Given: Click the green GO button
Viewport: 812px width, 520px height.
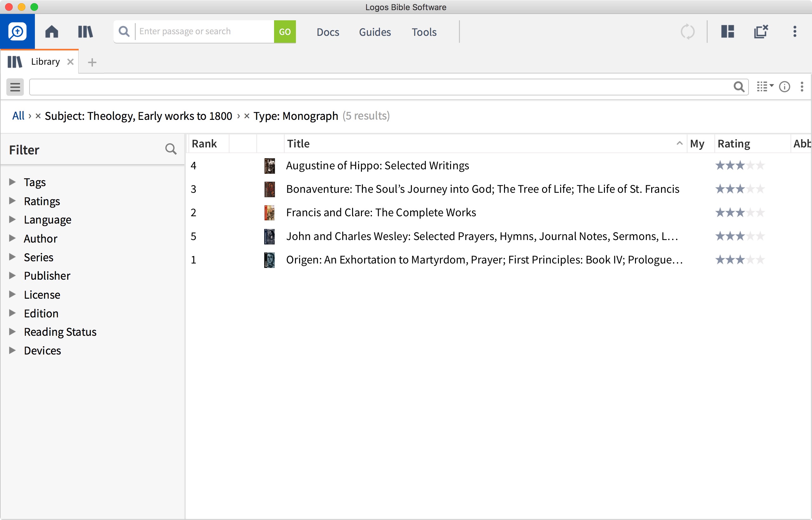Looking at the screenshot, I should point(285,32).
